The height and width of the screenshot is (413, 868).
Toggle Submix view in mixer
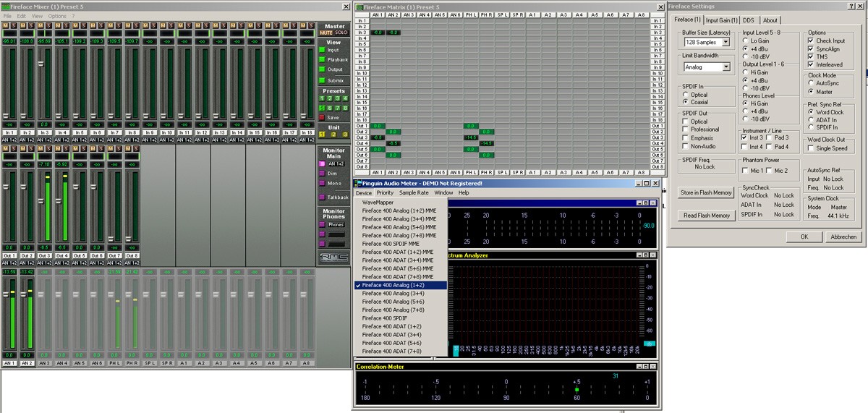[323, 80]
